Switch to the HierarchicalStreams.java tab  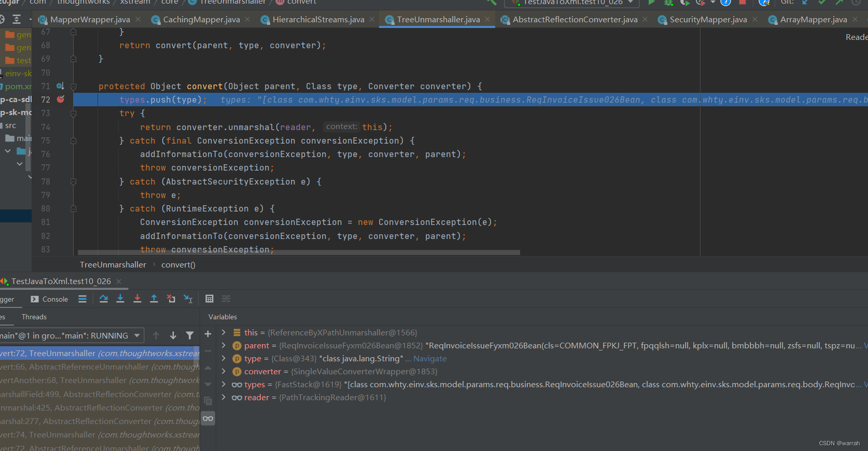pos(318,19)
